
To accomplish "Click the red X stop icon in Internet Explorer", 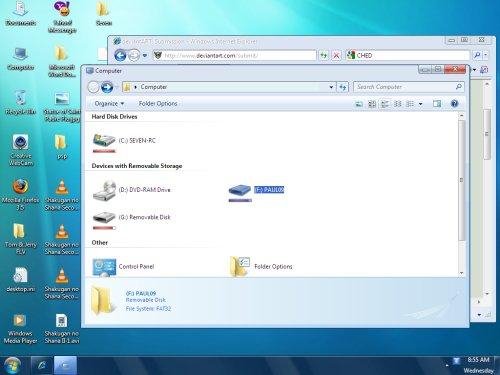I will point(336,55).
